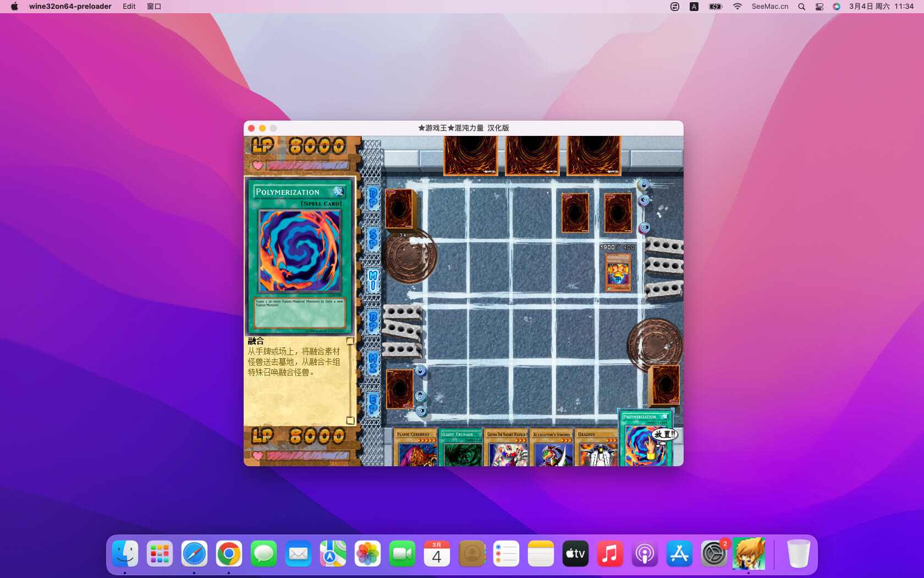Pick the Alligator's Sword card in hand
This screenshot has width=924, height=578.
pos(552,448)
